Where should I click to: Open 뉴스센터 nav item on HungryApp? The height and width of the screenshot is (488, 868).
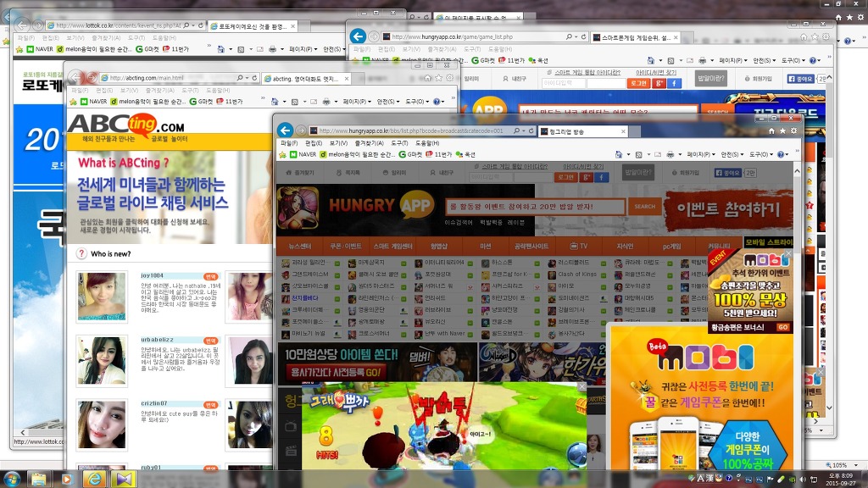300,246
